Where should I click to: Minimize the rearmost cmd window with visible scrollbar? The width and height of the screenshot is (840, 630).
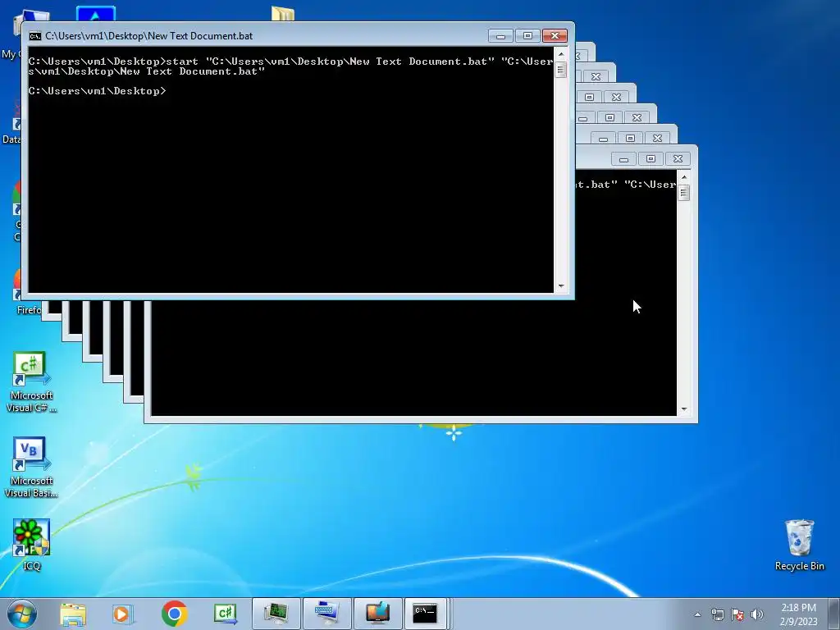point(623,158)
